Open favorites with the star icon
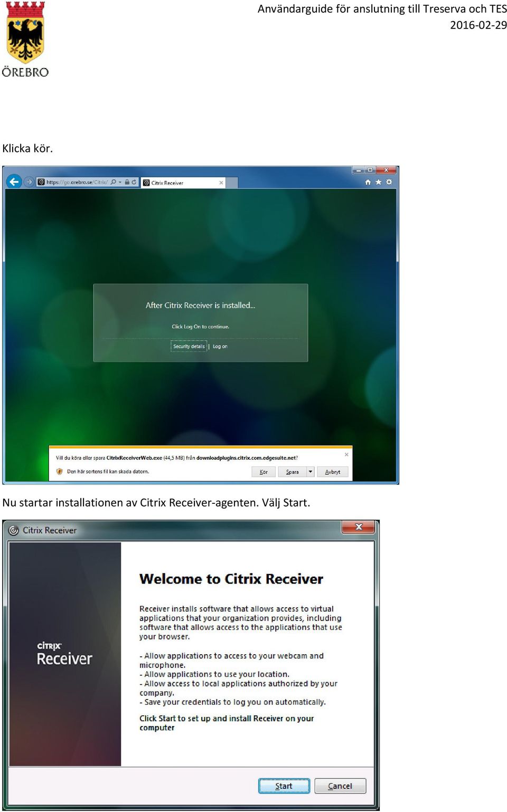Screen dimensions: 507x812 coord(378,182)
